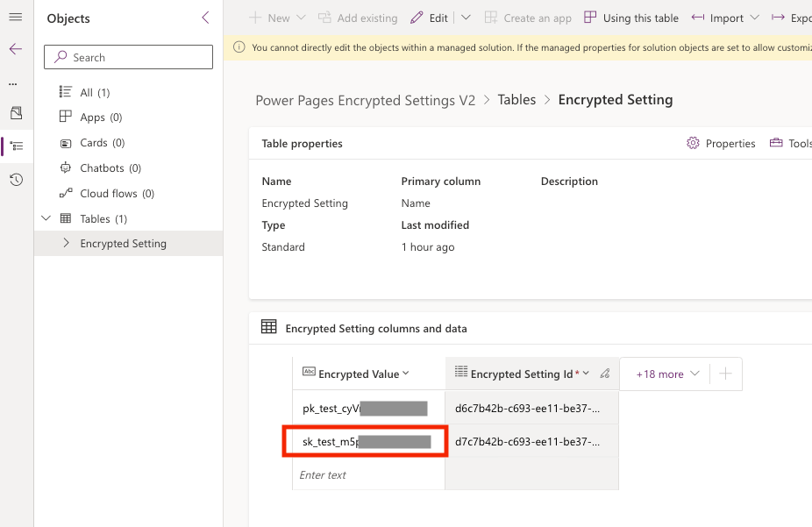Open the Tools option in table properties
Screen dimensions: 812x527
coord(790,143)
